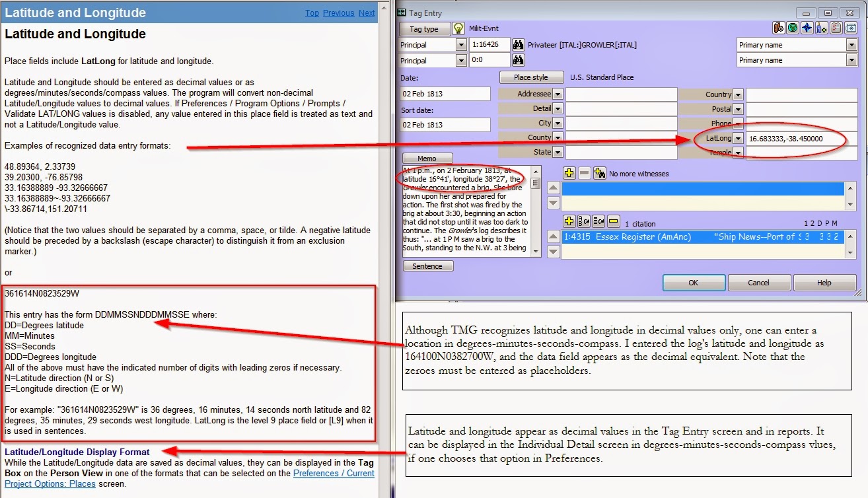This screenshot has width=868, height=498.
Task: Add a citation with the yellow plus
Action: (569, 221)
